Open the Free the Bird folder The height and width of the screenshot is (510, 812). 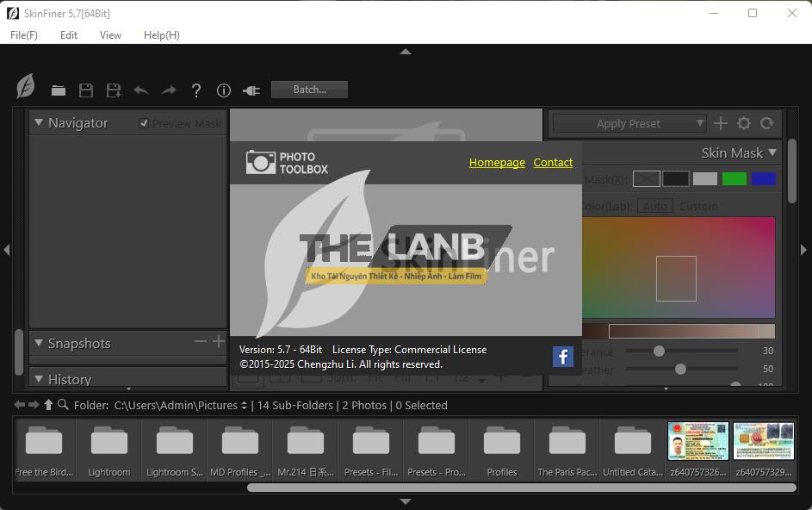44,450
